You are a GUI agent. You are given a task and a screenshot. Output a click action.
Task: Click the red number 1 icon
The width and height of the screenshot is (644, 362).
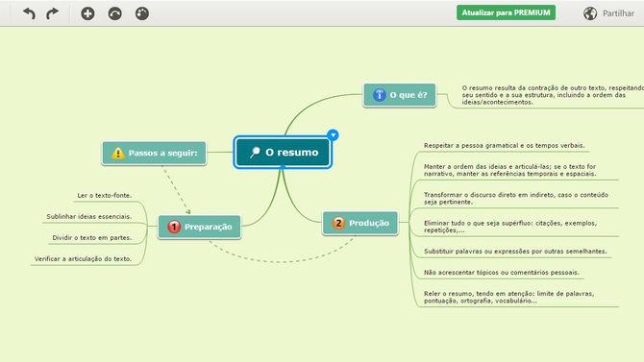[174, 227]
